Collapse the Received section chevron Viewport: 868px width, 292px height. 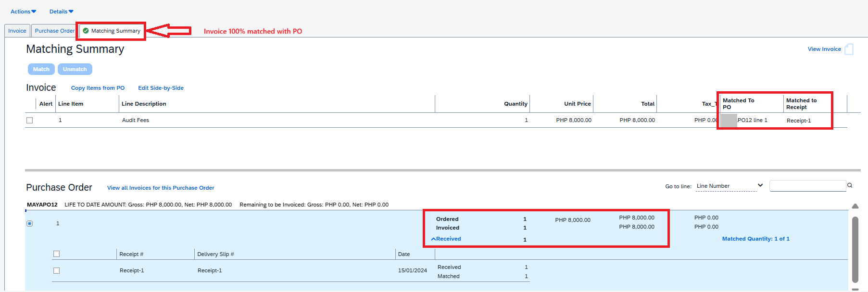click(x=433, y=239)
